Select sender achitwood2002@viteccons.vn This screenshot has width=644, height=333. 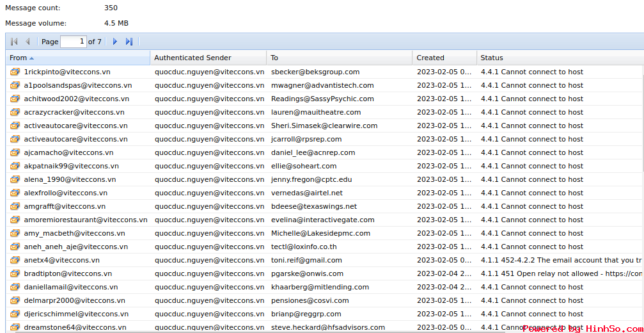pyautogui.click(x=77, y=99)
